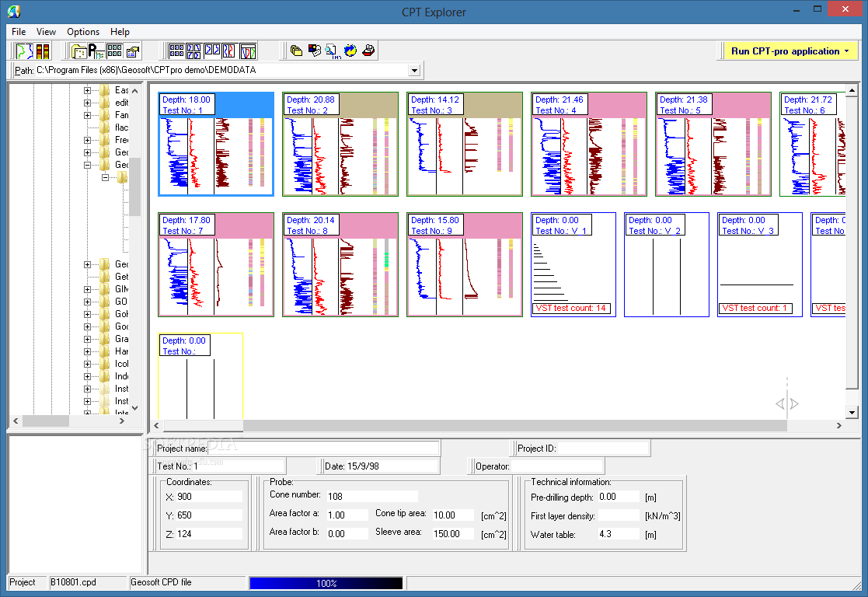Expand the GIM folder tree node

coord(88,289)
